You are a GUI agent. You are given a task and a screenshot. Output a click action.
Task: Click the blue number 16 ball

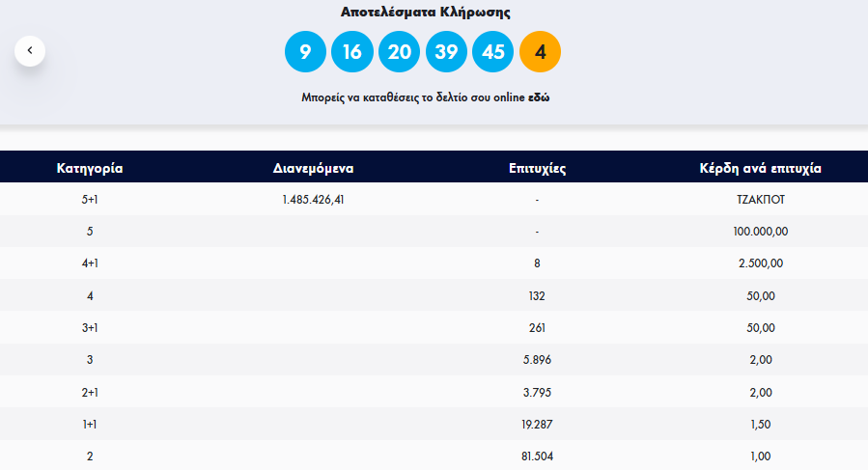(351, 52)
